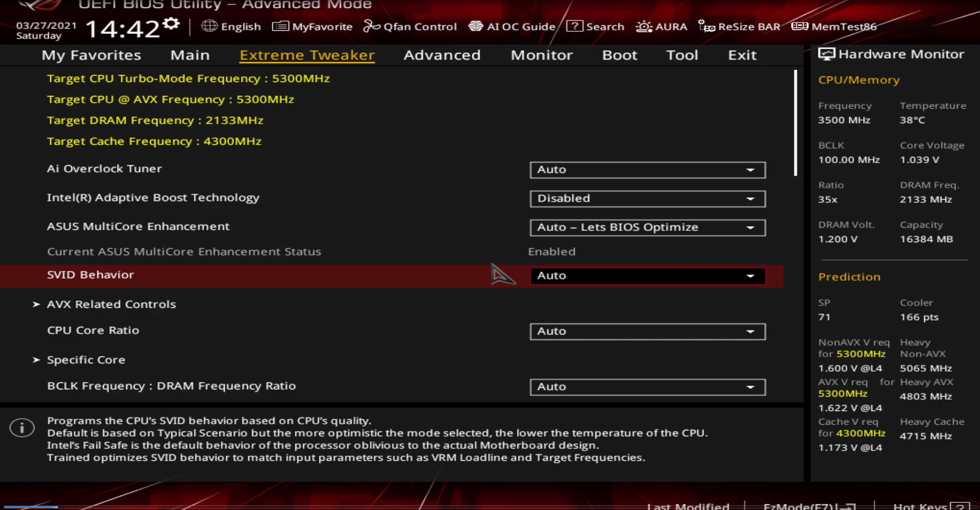Click Last Modified button

[x=688, y=505]
